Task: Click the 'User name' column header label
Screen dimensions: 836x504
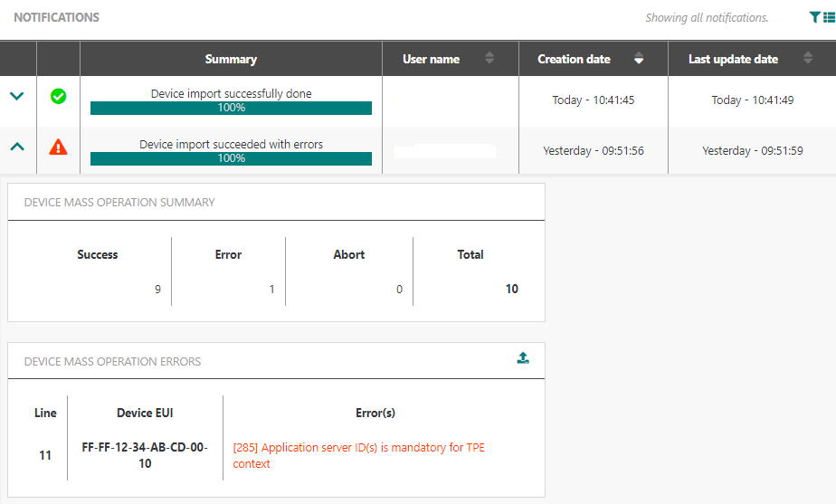Action: click(x=431, y=59)
